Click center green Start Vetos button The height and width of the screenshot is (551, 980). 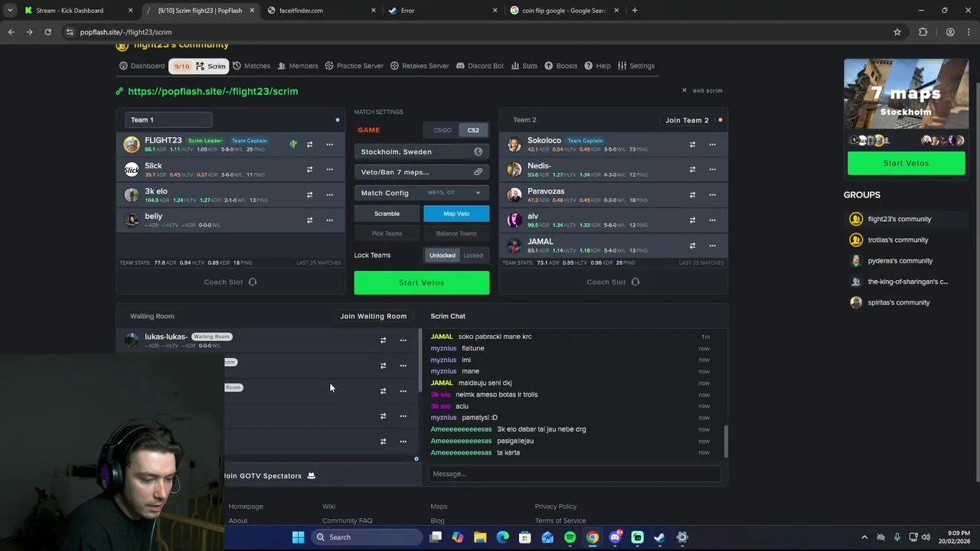(x=421, y=282)
